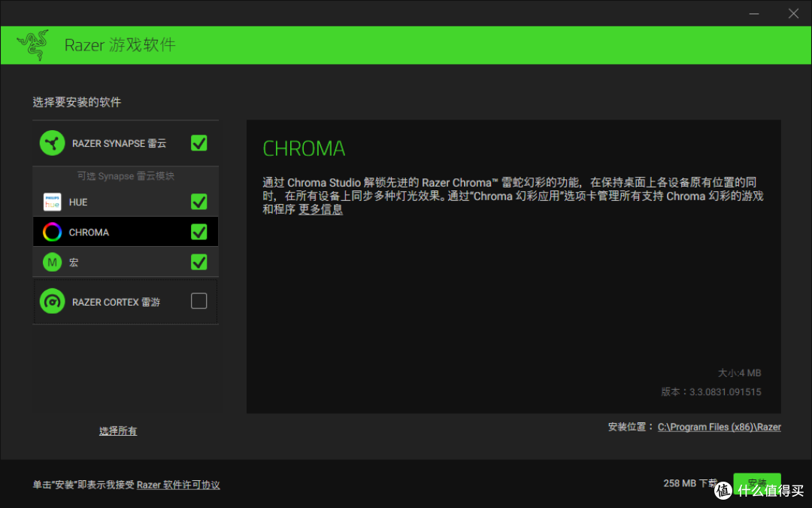Click the Chroma rainbow ring icon
The image size is (812, 508).
coord(53,232)
